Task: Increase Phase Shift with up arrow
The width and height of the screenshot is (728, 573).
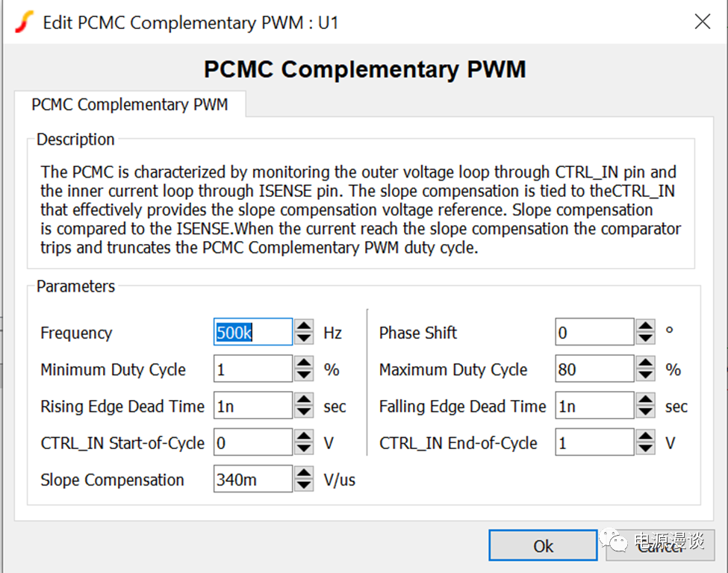Action: pos(645,326)
